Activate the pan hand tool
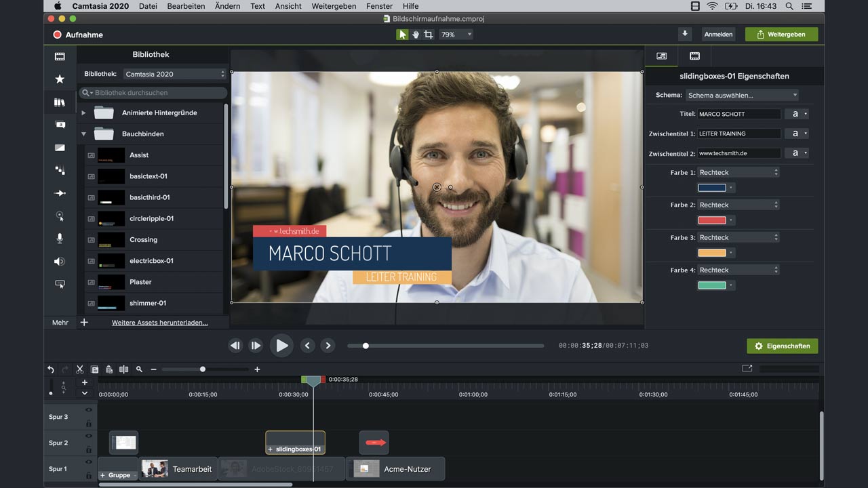868x488 pixels. [416, 35]
